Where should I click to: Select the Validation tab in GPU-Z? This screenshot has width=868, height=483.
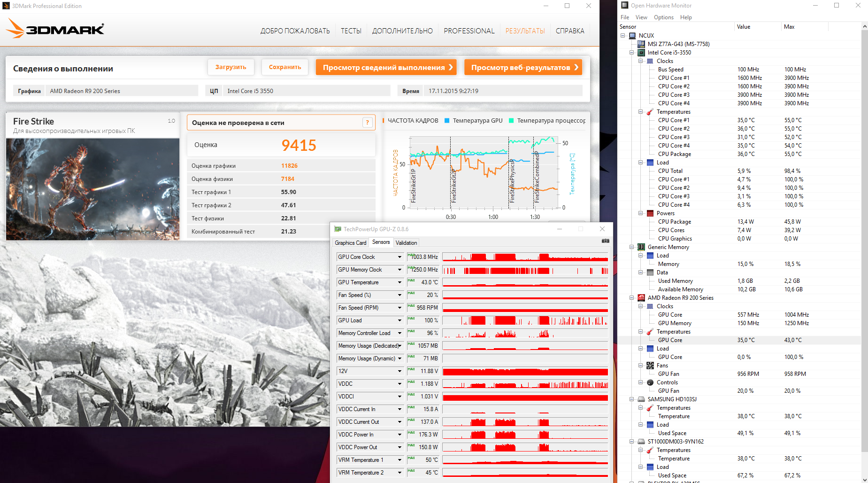pos(406,243)
